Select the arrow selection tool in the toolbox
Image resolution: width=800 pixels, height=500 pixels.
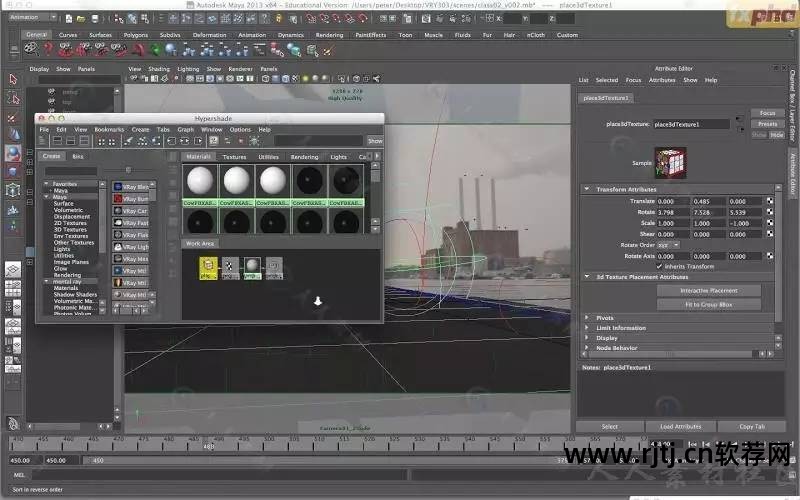pos(13,79)
